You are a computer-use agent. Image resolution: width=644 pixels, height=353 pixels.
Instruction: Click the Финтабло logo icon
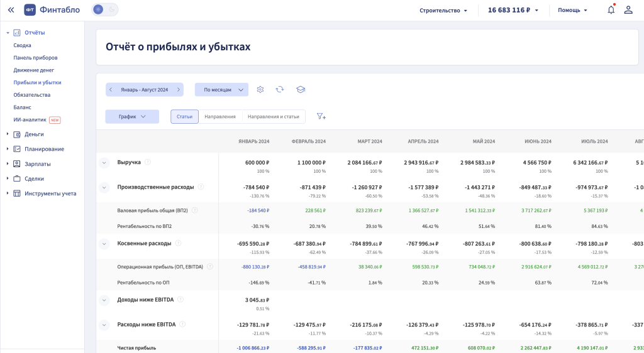tap(30, 10)
